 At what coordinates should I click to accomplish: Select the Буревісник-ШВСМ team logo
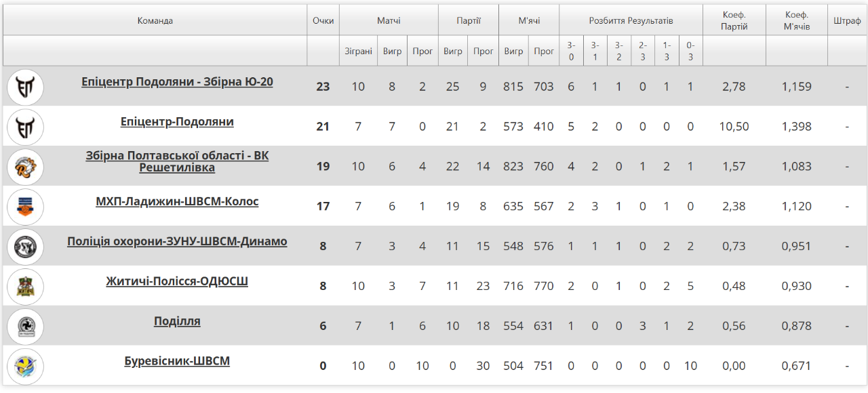[25, 367]
